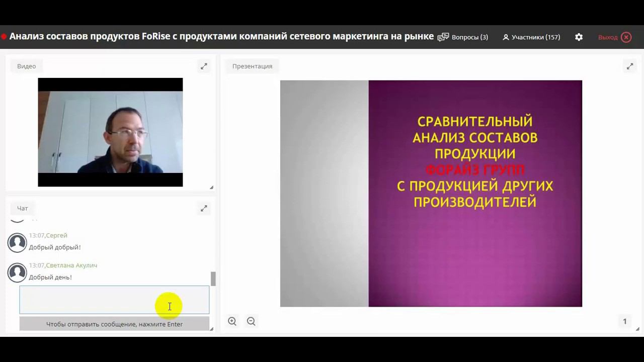Show the Participants (157) list
The image size is (644, 362).
531,37
